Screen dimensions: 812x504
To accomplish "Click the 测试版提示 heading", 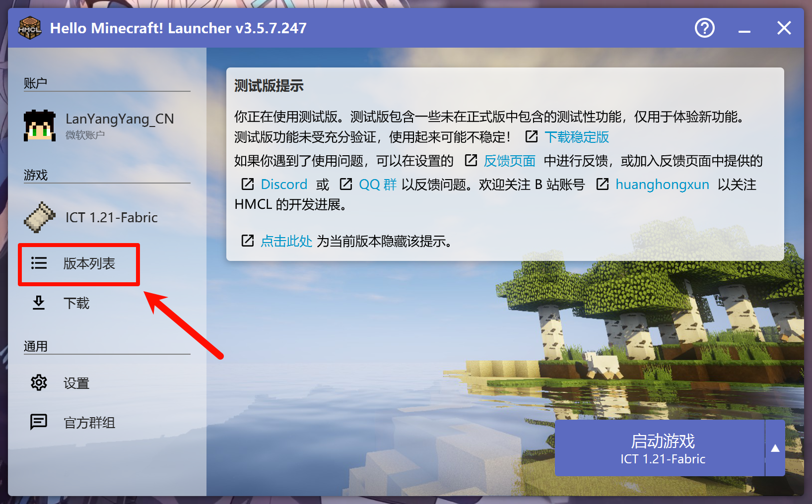I will coord(269,86).
